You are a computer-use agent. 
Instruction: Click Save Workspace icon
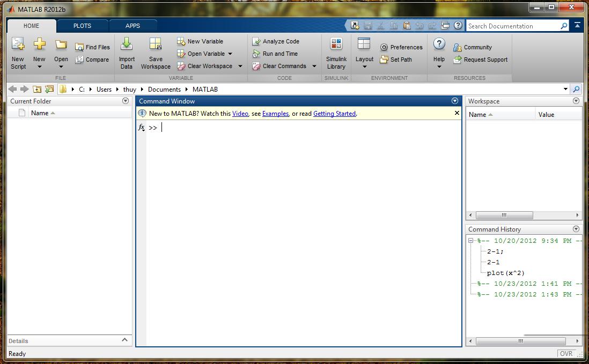tap(156, 44)
